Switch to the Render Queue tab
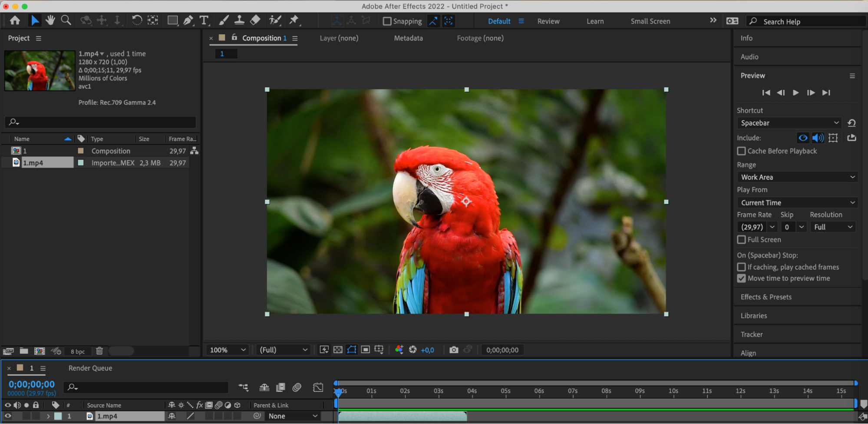 coord(90,368)
